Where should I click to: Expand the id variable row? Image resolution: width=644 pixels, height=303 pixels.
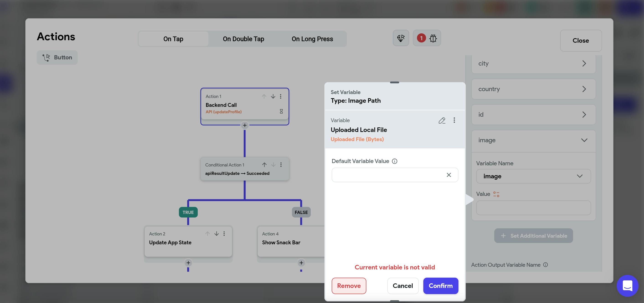533,115
